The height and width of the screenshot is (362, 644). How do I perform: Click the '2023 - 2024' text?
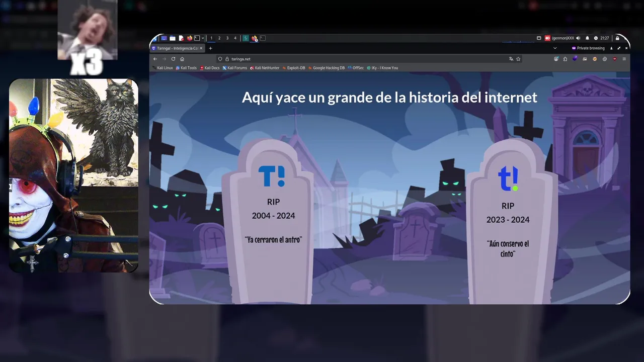[508, 220]
